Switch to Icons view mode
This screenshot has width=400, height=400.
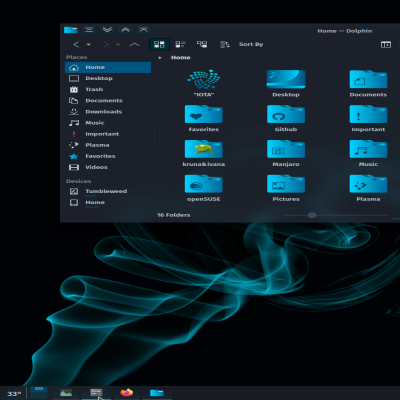(x=159, y=44)
